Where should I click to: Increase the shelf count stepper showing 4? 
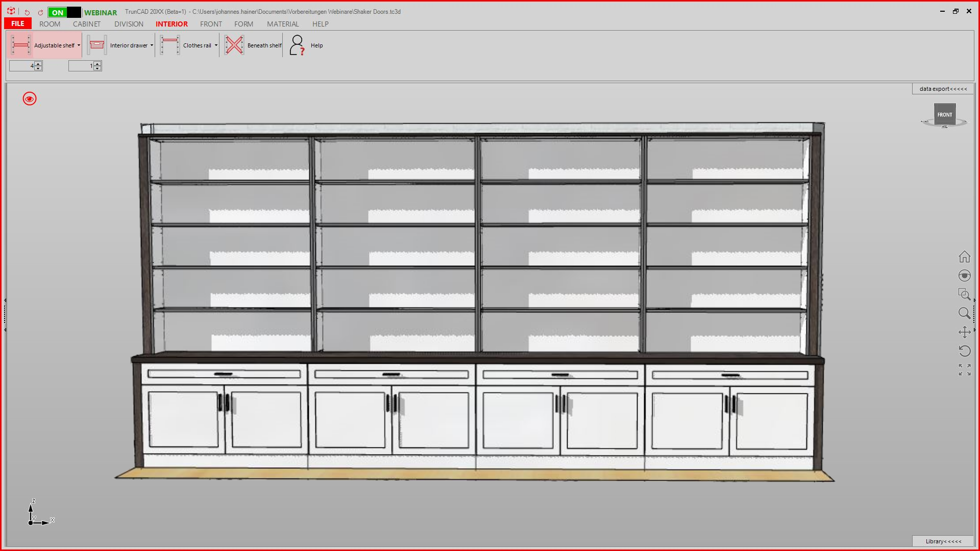[x=38, y=63]
